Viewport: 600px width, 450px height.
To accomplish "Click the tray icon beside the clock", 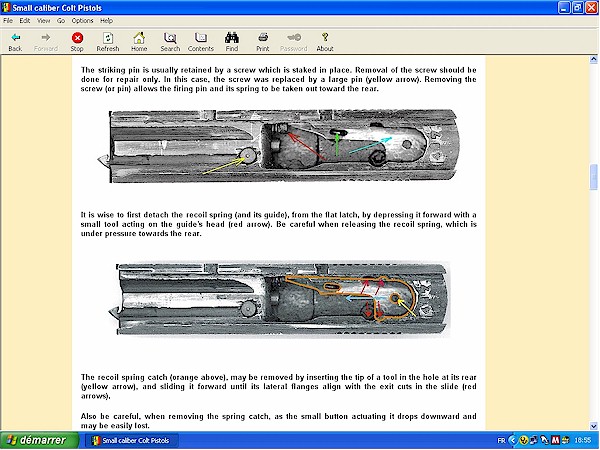I will point(565,440).
